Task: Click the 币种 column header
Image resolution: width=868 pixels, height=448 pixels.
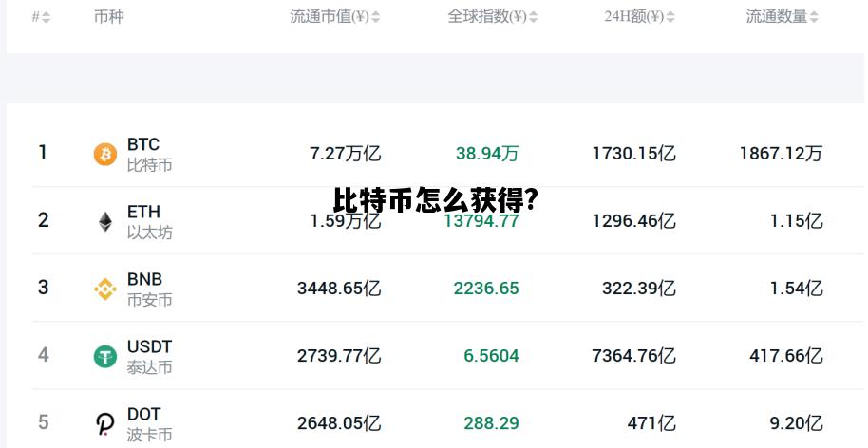Action: pyautogui.click(x=109, y=16)
